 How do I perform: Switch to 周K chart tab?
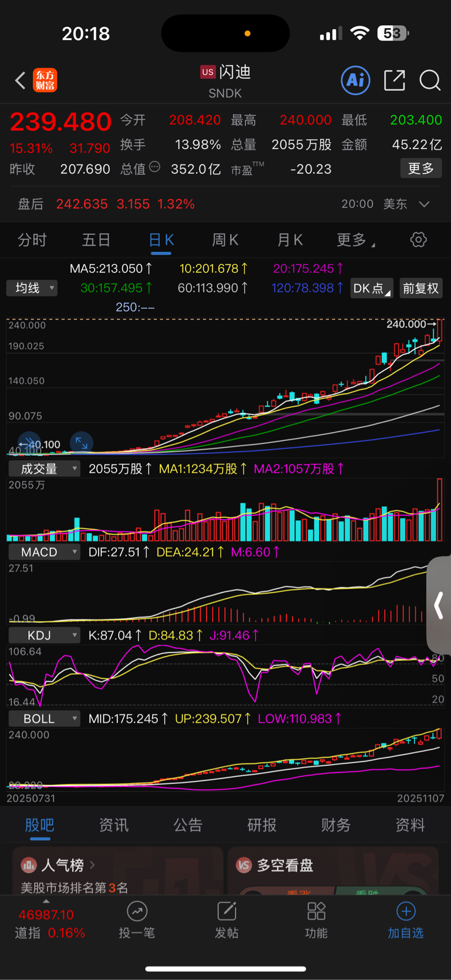point(225,240)
